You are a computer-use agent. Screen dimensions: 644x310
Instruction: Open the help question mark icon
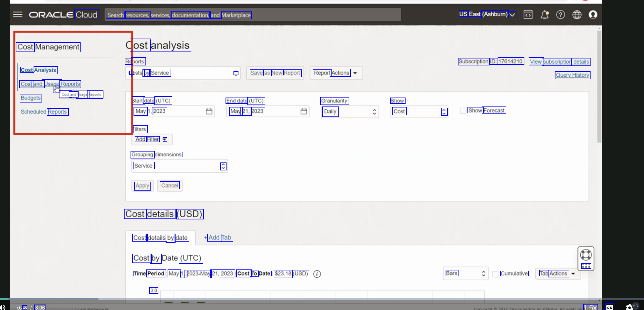(560, 15)
